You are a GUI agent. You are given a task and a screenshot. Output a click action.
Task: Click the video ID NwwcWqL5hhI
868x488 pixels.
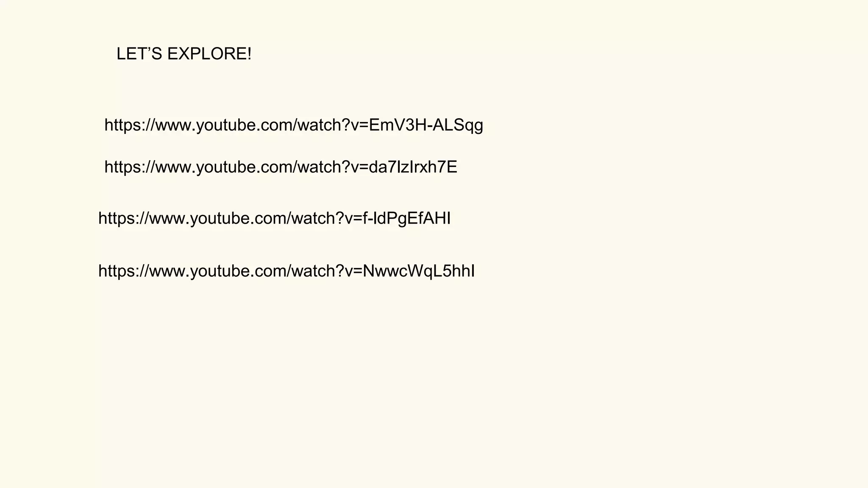(x=419, y=271)
